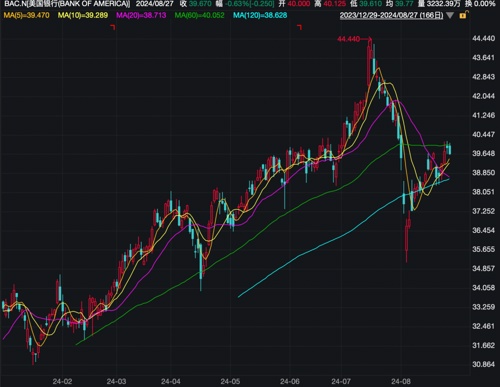Click the 41.246 price axis label
500x387 pixels.
[x=483, y=115]
